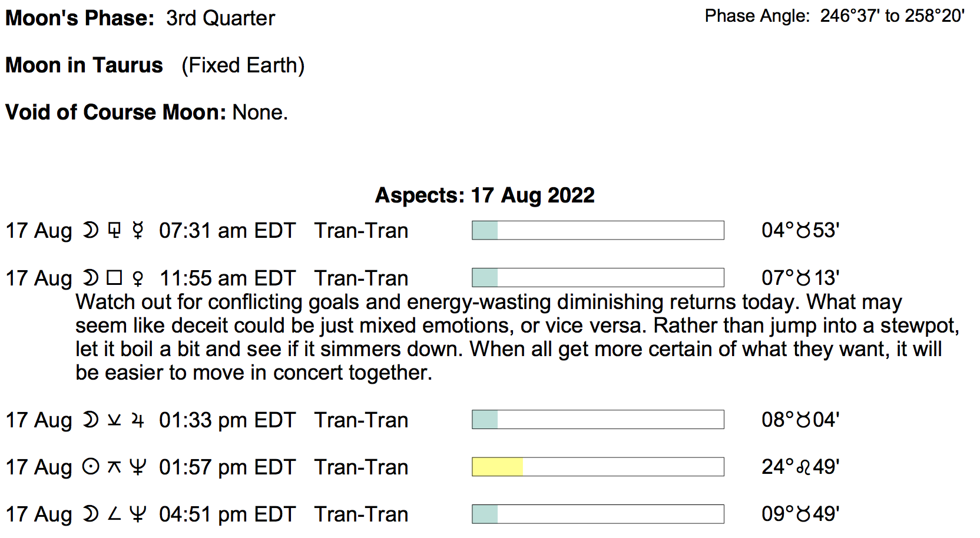Click the yellow strength bar for Sun-Neptune aspect

(x=498, y=467)
